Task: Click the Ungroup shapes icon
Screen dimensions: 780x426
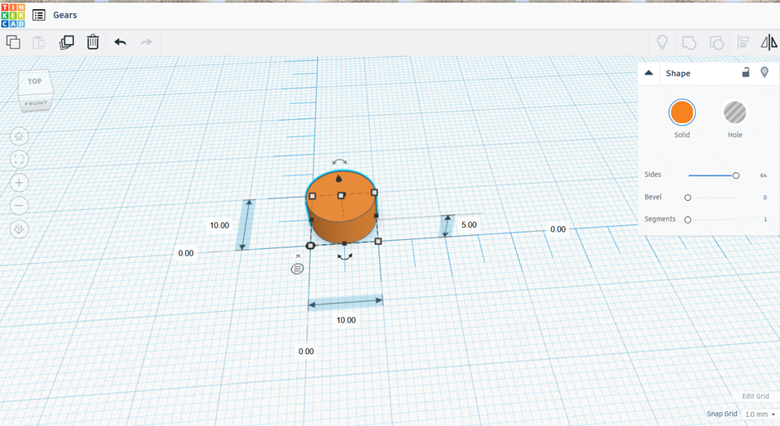Action: [716, 43]
